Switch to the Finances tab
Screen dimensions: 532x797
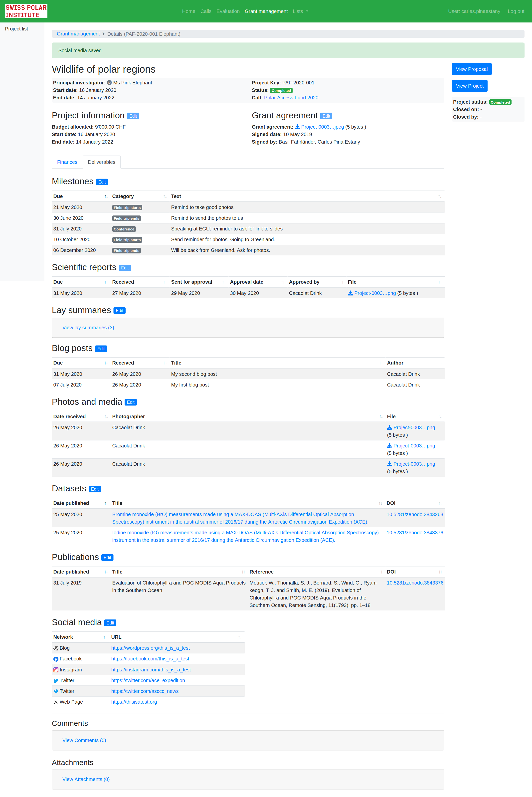[67, 162]
